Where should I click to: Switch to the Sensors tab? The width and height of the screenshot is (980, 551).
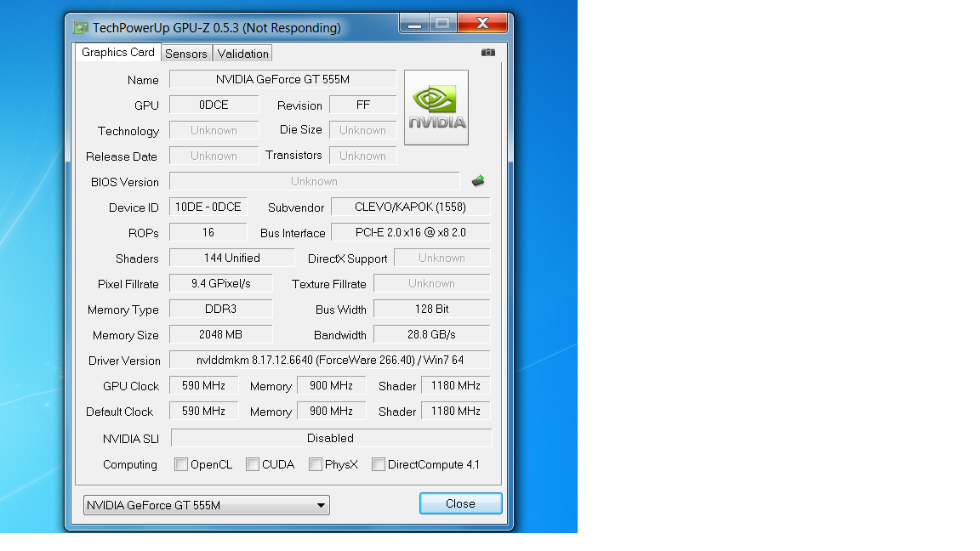click(186, 54)
